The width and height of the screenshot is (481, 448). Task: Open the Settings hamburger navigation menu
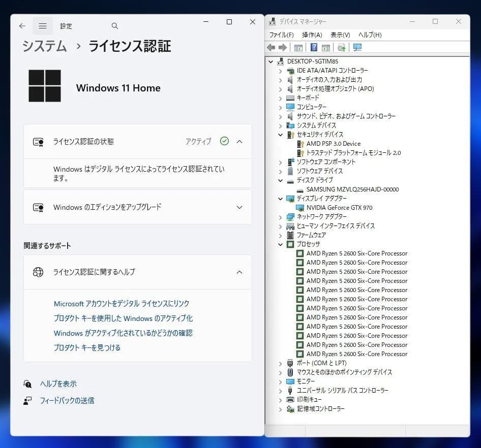click(43, 26)
